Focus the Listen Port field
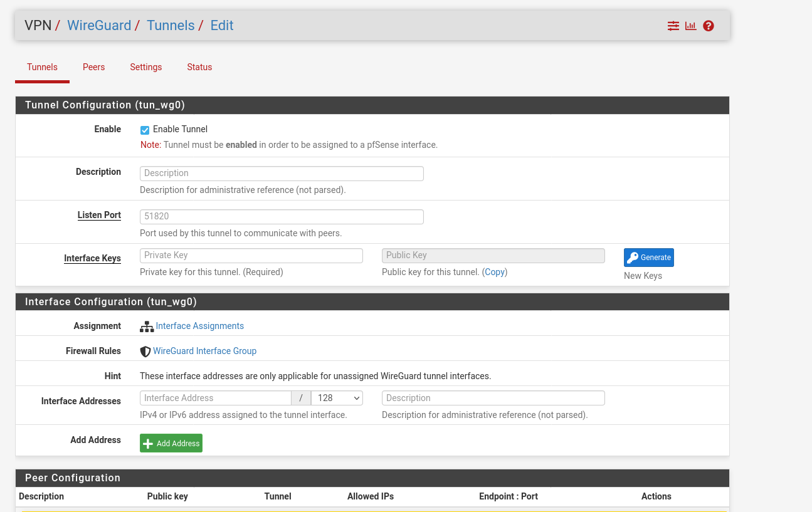This screenshot has width=812, height=512. point(282,217)
